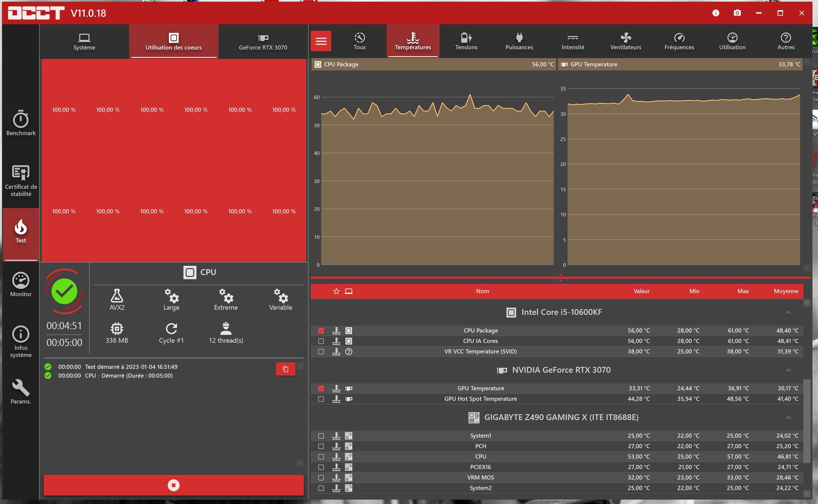Open Infos système in sidebar
The width and height of the screenshot is (818, 504).
[x=21, y=342]
